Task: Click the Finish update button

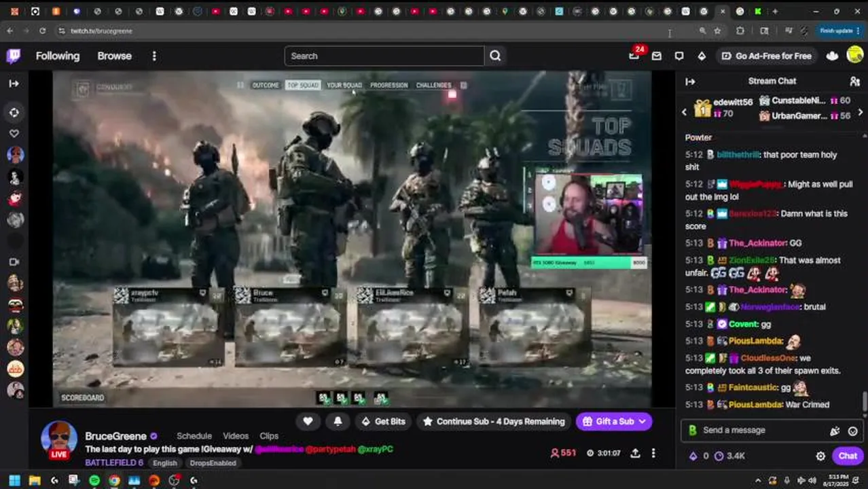Action: click(839, 31)
